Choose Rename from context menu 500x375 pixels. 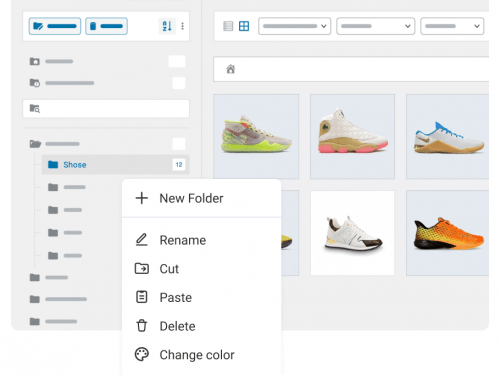click(201, 240)
